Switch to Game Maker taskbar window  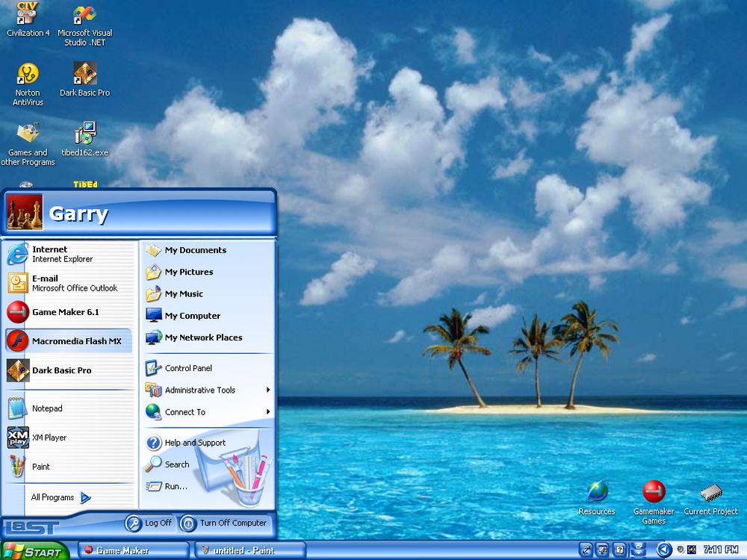coord(134,550)
